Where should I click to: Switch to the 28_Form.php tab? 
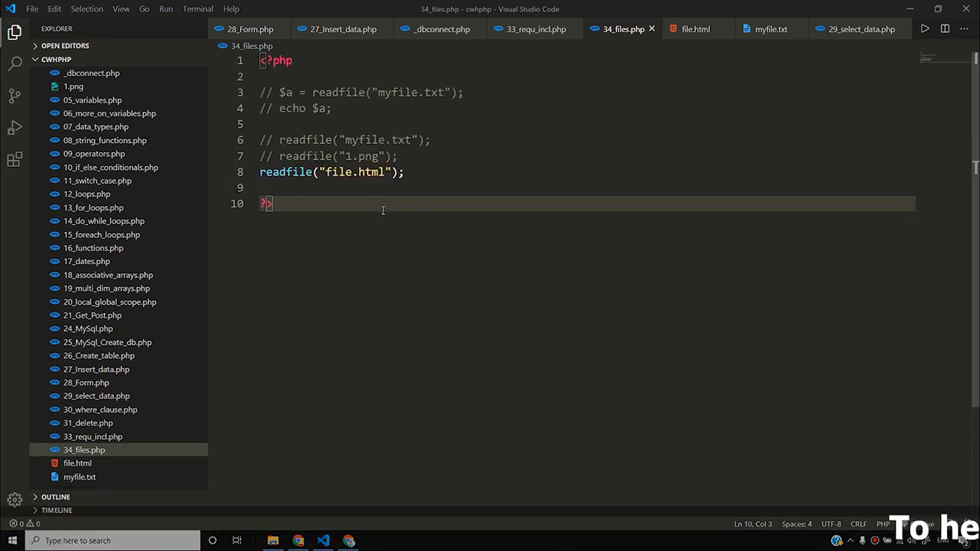tap(250, 29)
